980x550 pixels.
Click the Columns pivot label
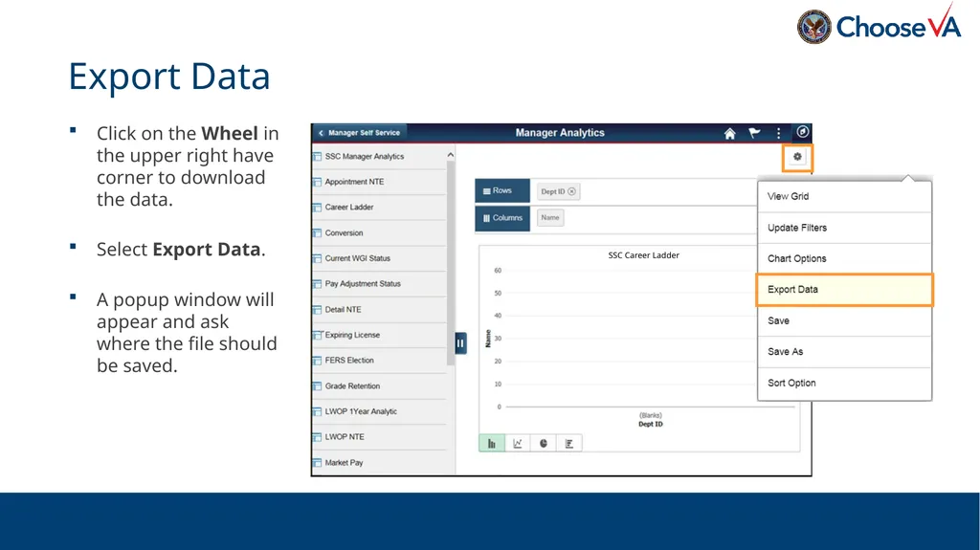pyautogui.click(x=502, y=218)
